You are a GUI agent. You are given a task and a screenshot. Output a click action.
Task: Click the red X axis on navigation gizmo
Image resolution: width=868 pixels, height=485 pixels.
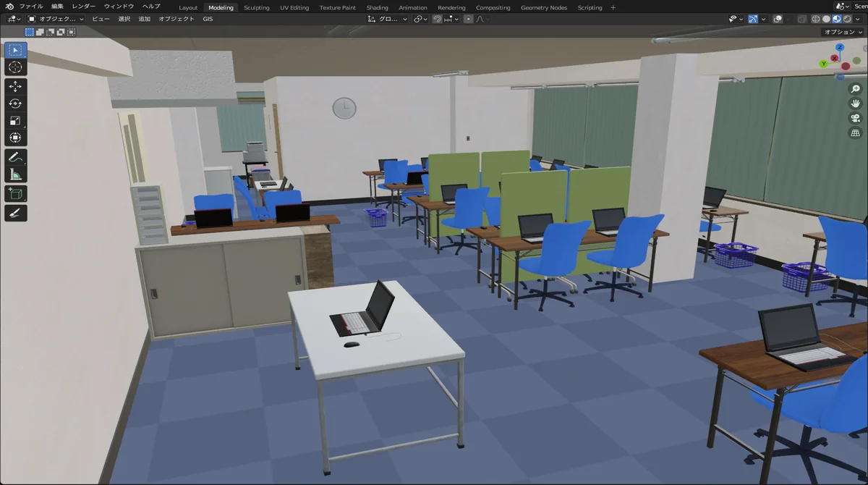coord(835,58)
